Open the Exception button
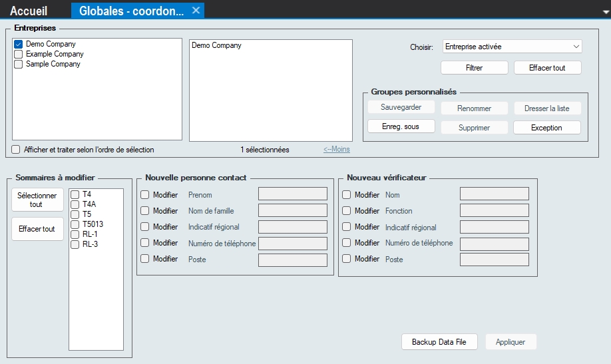Viewport: 611px width, 364px height. click(546, 128)
